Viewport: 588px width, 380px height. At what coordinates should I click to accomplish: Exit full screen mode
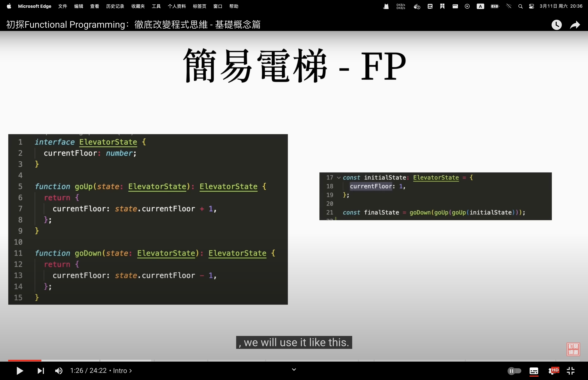571,371
